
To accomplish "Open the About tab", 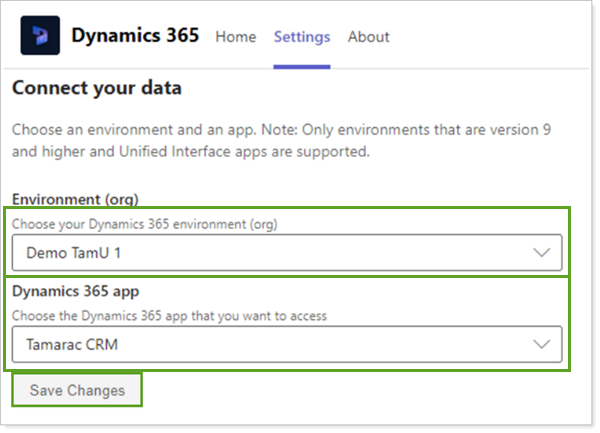I will [x=368, y=37].
